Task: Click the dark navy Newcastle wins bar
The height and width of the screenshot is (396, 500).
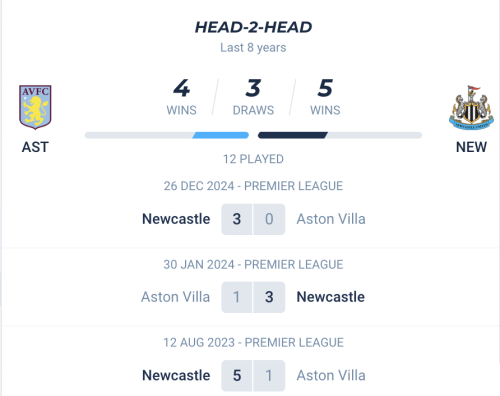Action: click(293, 135)
